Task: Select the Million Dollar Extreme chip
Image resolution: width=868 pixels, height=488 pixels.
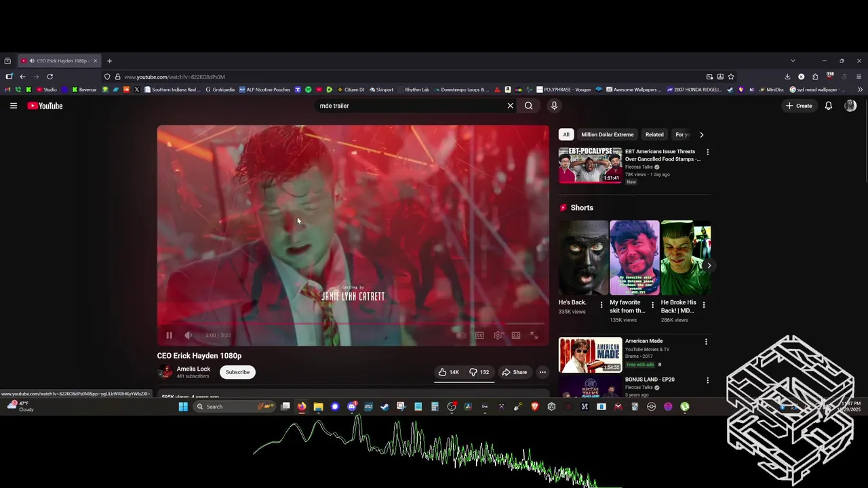Action: (x=607, y=134)
